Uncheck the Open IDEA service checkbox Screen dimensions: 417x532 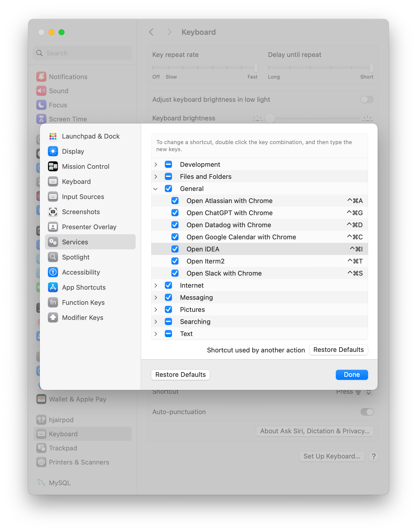click(x=175, y=249)
